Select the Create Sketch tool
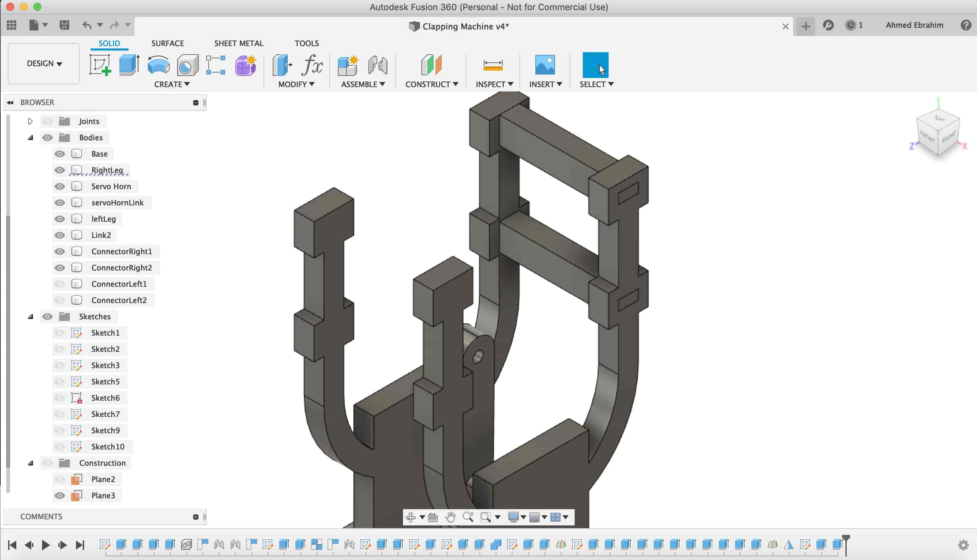Image resolution: width=977 pixels, height=560 pixels. coord(100,65)
